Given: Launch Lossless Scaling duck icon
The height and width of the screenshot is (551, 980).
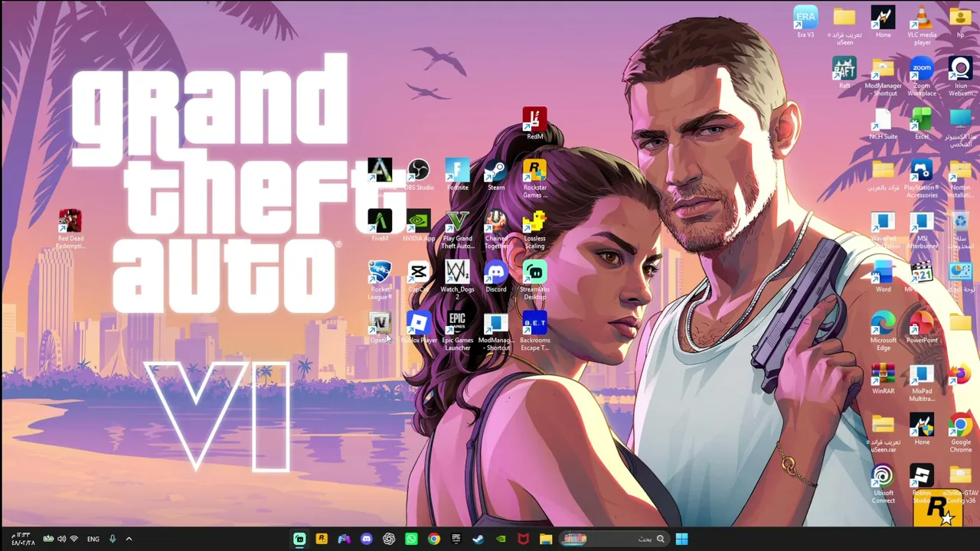Looking at the screenshot, I should click(534, 230).
